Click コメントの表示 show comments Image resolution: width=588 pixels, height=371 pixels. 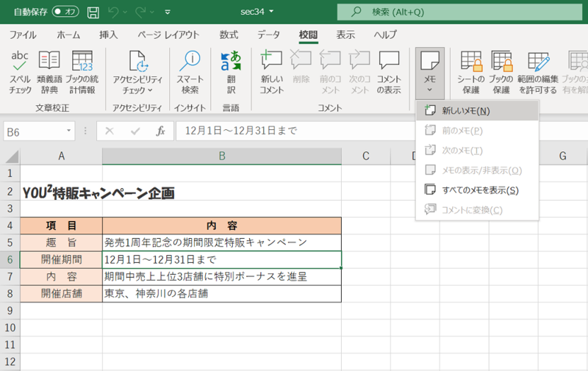coord(389,72)
